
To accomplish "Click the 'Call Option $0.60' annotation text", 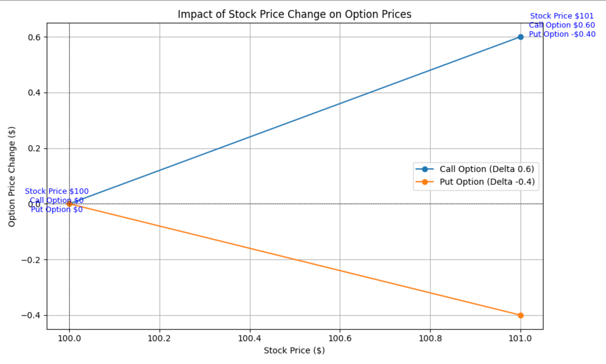I will [x=561, y=25].
